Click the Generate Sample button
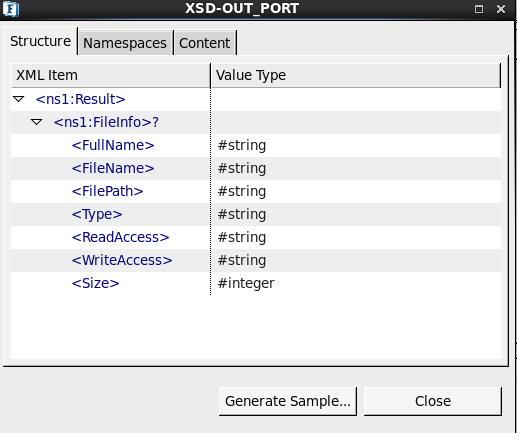This screenshot has height=433, width=517. point(288,401)
